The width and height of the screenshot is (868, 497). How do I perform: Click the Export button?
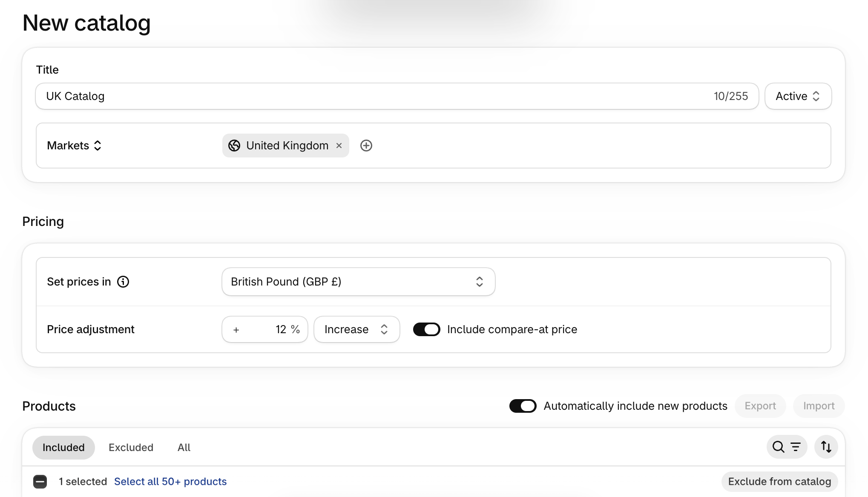(x=760, y=406)
